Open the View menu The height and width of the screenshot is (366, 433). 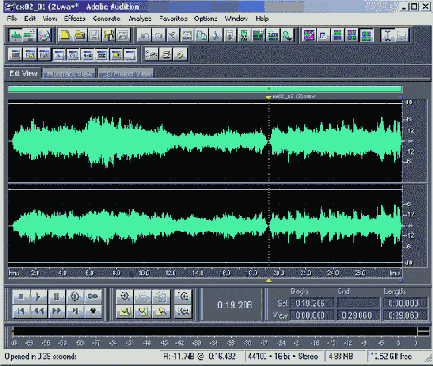pyautogui.click(x=50, y=19)
